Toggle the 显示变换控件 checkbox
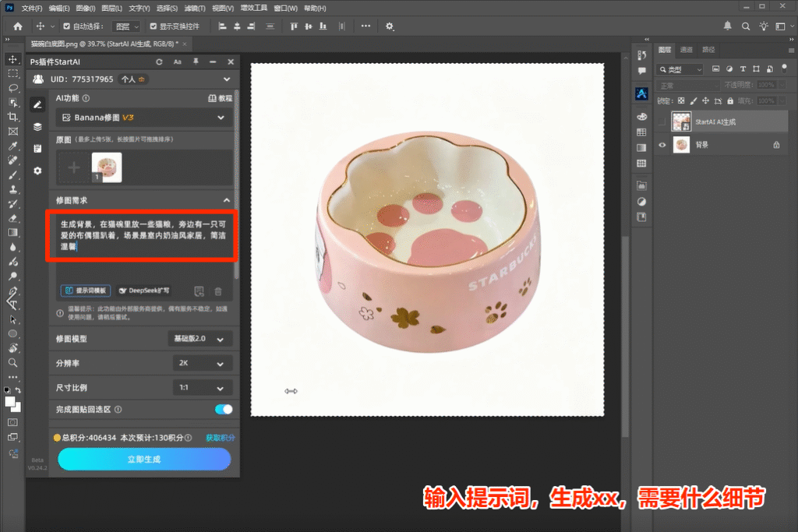Screen dimensions: 798x532 pos(154,26)
